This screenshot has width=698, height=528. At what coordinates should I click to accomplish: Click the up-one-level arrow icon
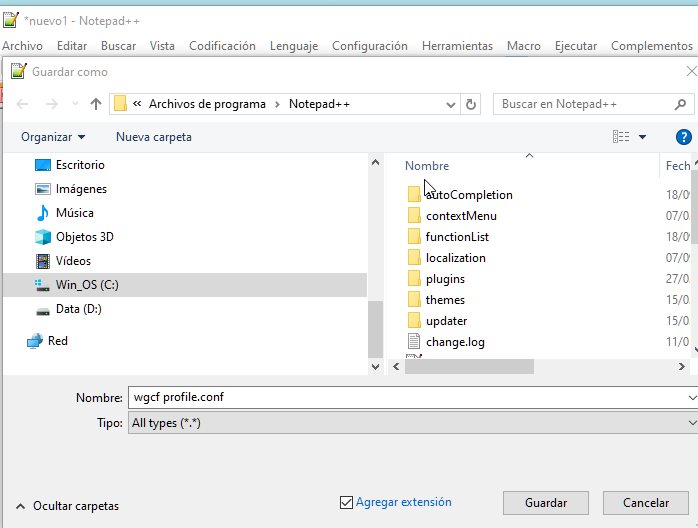coord(96,103)
